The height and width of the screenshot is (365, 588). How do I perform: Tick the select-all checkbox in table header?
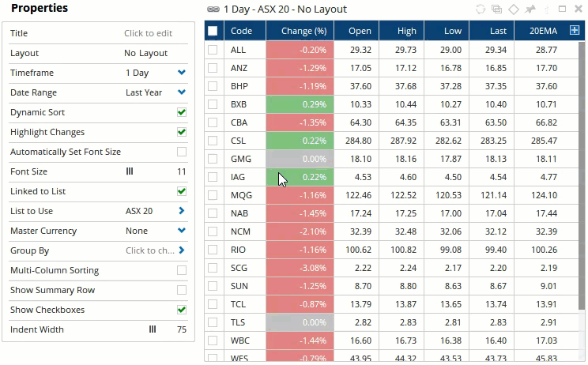point(213,31)
